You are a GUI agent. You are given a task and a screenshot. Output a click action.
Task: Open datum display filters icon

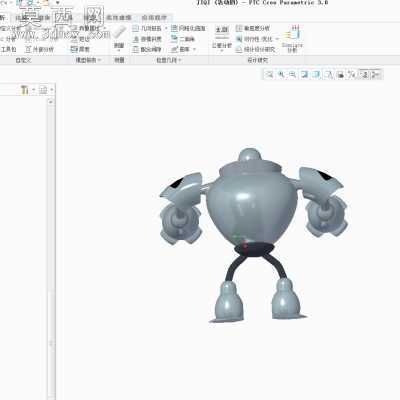[x=352, y=75]
